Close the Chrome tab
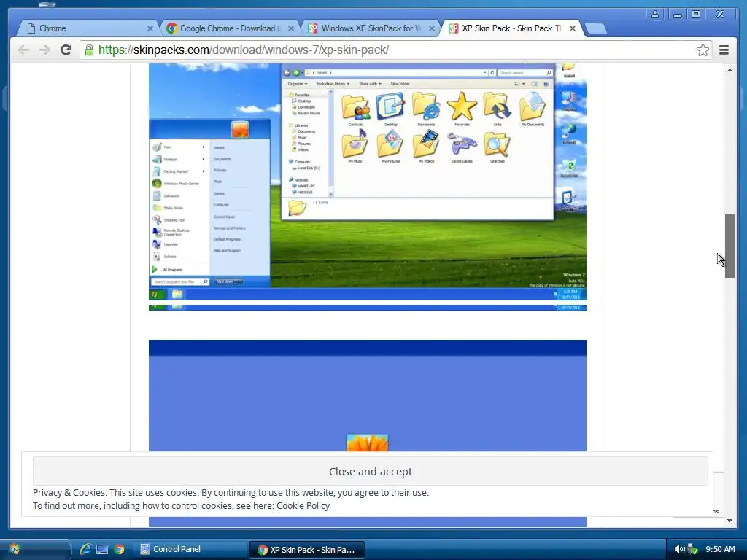The height and width of the screenshot is (560, 747). point(150,28)
